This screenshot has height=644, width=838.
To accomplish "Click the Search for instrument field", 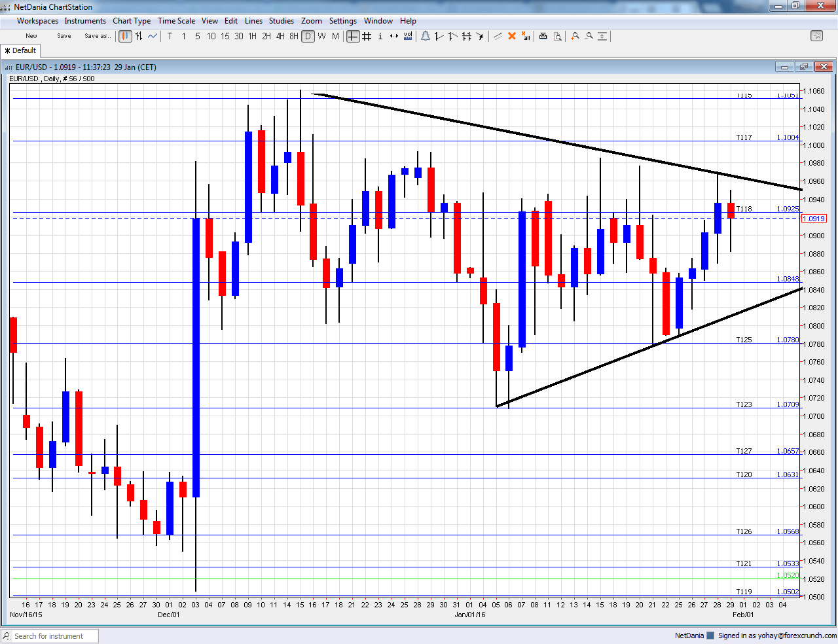I will (50, 636).
